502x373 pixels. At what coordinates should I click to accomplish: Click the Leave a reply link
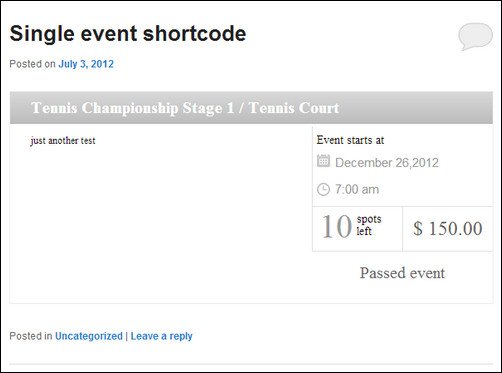(x=161, y=336)
